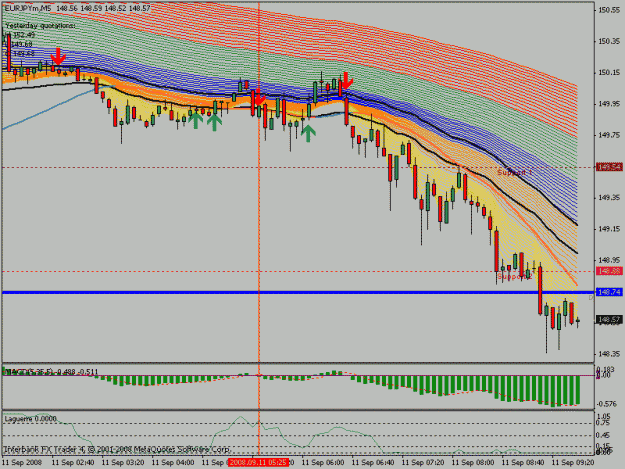625x469 pixels.
Task: Click the 11 Sep 06:40 time label
Action: tap(373, 462)
